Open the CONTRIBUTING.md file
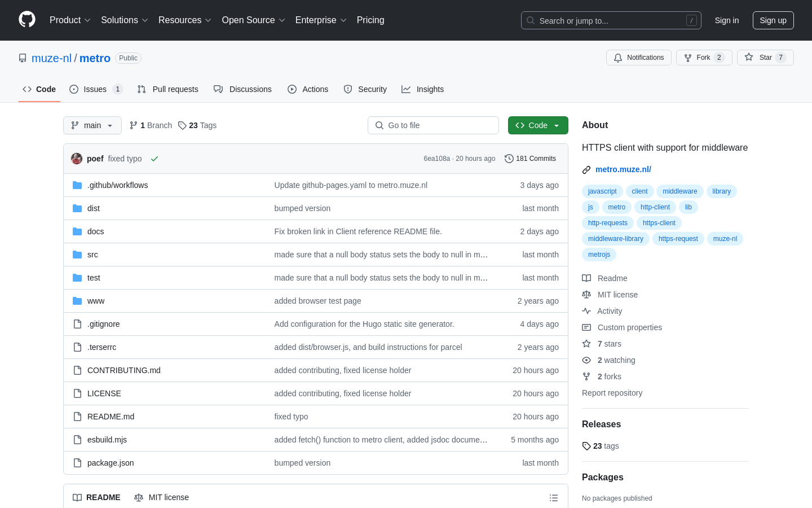This screenshot has width=812, height=508. coord(124,370)
